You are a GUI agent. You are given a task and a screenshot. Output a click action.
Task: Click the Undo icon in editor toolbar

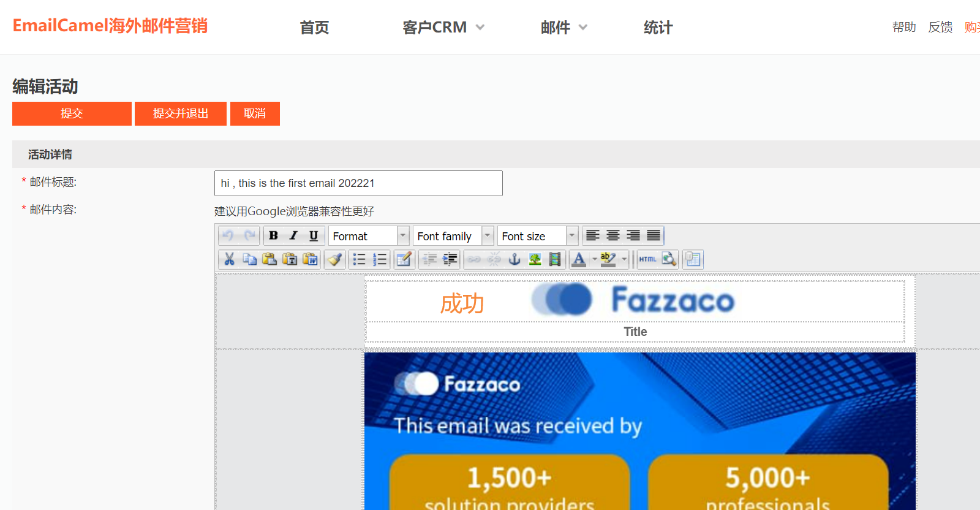pos(228,236)
